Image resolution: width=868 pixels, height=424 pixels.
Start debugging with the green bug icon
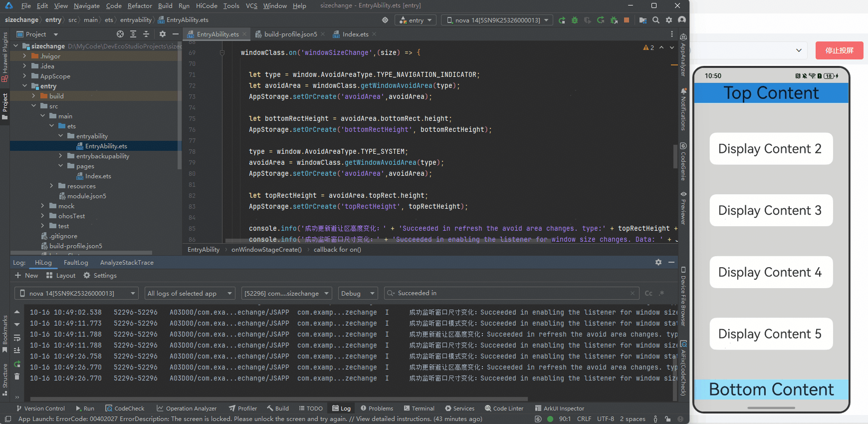pos(575,20)
